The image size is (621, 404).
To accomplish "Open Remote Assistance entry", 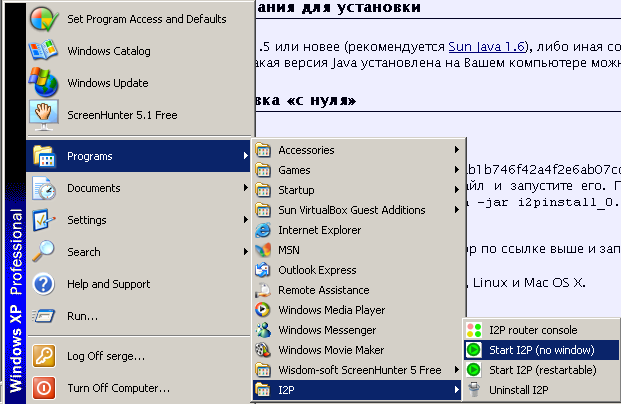I will click(x=358, y=290).
